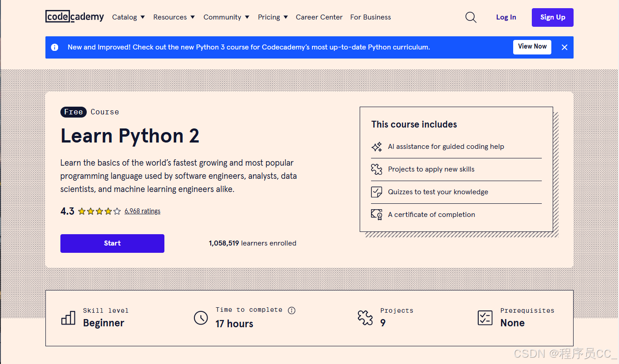
Task: Expand the Pricing dropdown menu
Action: tap(273, 17)
